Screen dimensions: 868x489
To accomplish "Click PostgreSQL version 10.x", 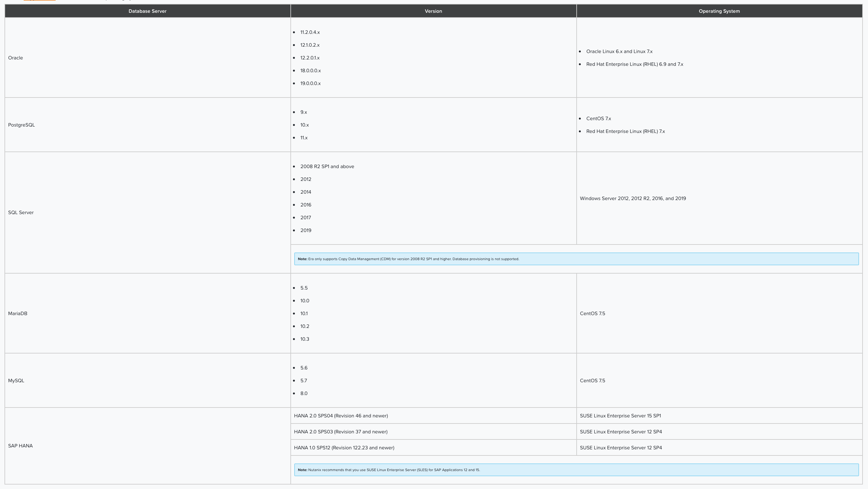I will (x=304, y=125).
